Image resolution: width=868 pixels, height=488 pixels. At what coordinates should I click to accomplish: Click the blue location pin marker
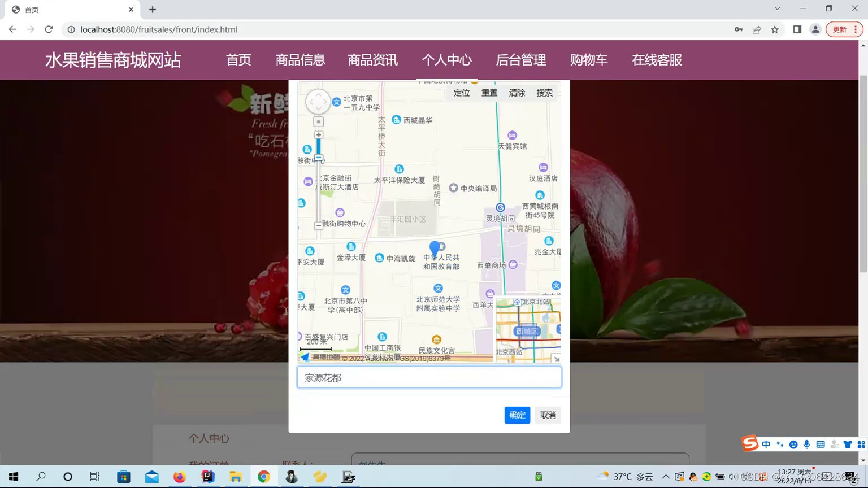tap(435, 248)
